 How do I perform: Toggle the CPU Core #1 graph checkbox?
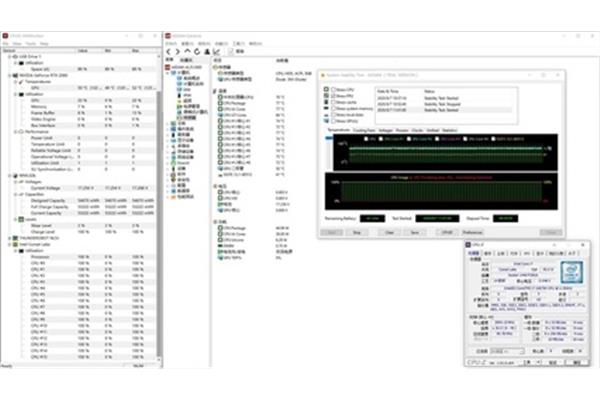[x=381, y=139]
